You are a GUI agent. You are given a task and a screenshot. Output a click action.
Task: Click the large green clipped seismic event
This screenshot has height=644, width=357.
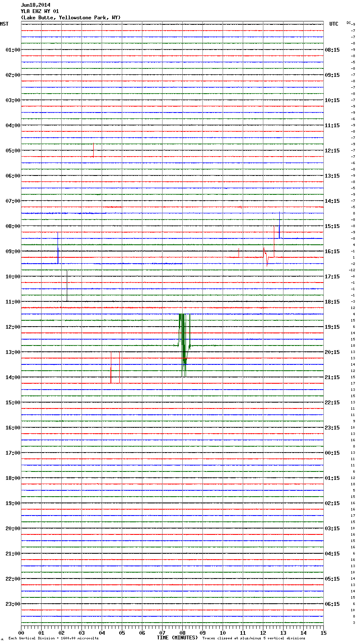tap(184, 345)
